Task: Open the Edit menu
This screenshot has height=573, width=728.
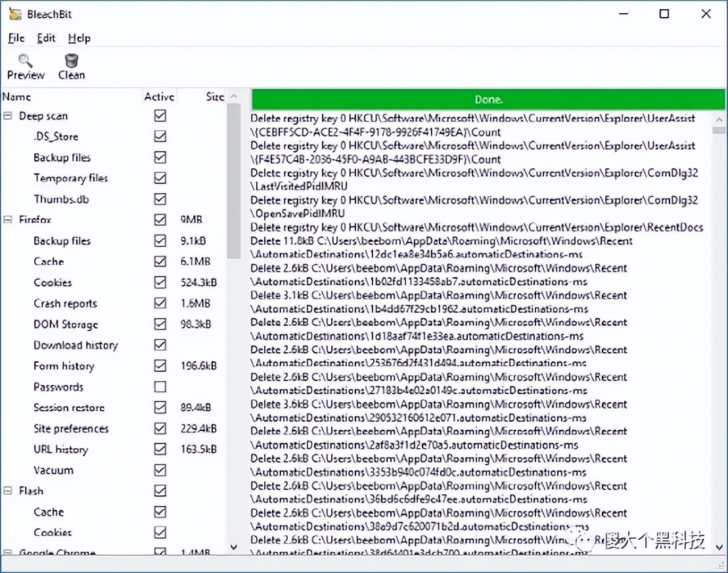Action: (46, 38)
